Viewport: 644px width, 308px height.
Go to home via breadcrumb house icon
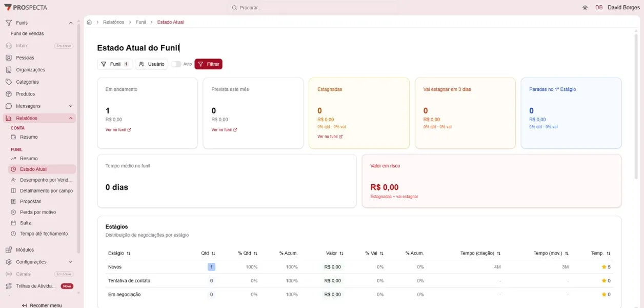coord(89,22)
